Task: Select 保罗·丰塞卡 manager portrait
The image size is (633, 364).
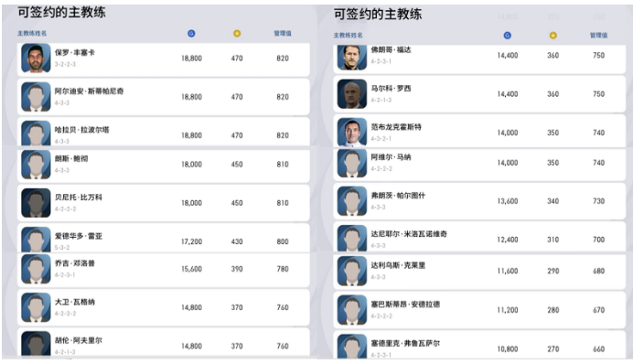Action: pyautogui.click(x=36, y=59)
